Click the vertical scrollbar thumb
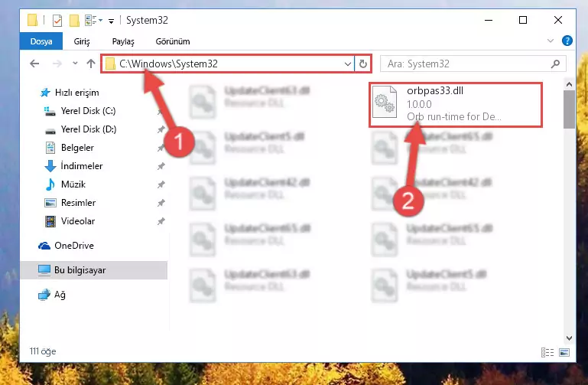Image resolution: width=588 pixels, height=385 pixels. pyautogui.click(x=569, y=109)
